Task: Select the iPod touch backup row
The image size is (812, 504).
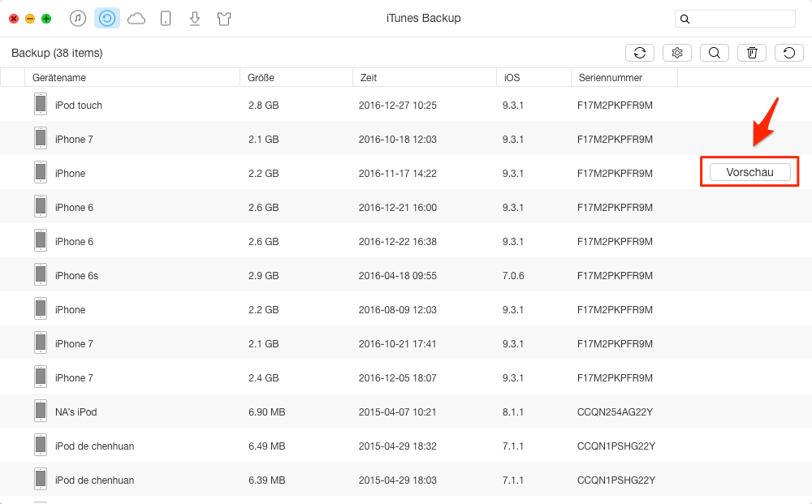Action: [x=406, y=105]
